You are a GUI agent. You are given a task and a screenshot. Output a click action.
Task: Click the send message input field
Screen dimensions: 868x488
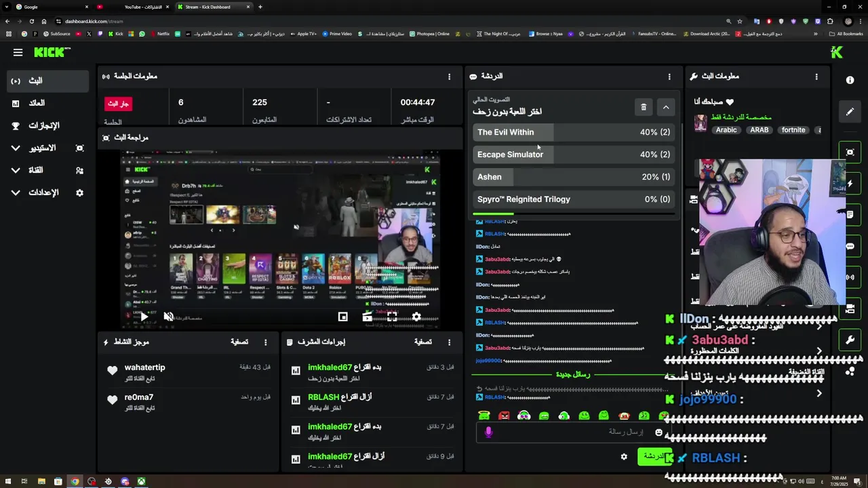coord(573,432)
